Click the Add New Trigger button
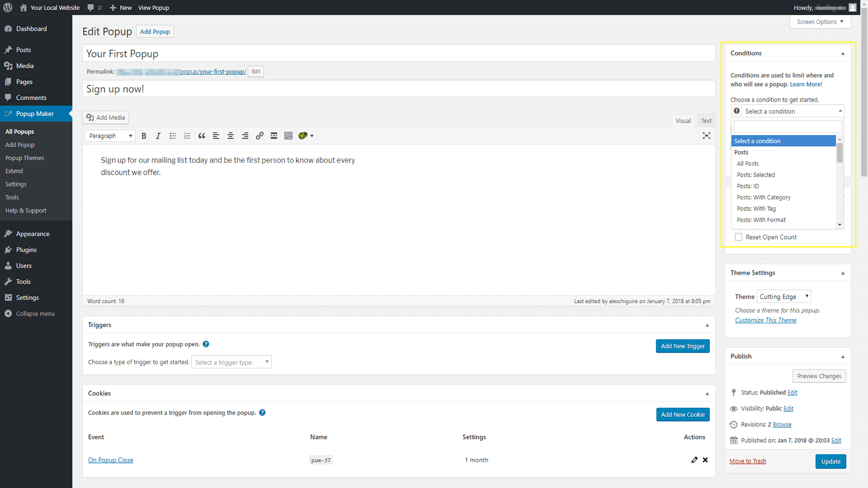 tap(682, 346)
